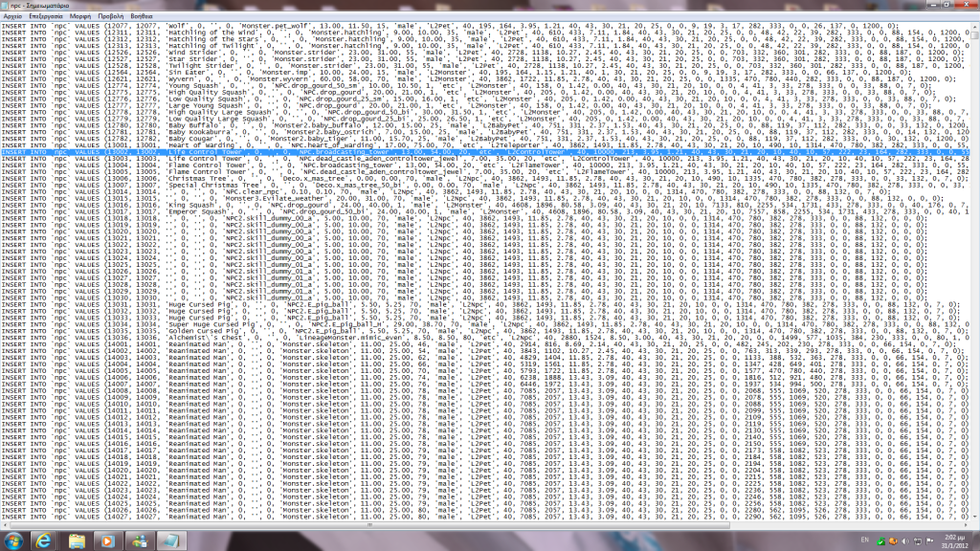Launch Internet Explorer from the taskbar

45,540
